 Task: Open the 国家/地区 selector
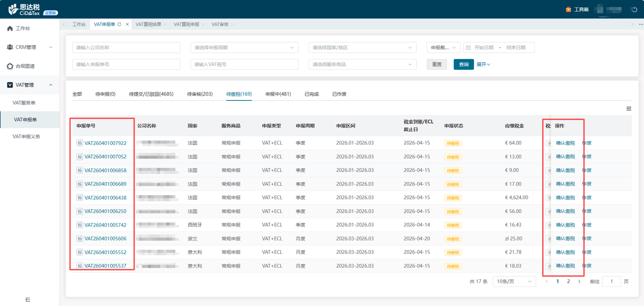(x=362, y=48)
